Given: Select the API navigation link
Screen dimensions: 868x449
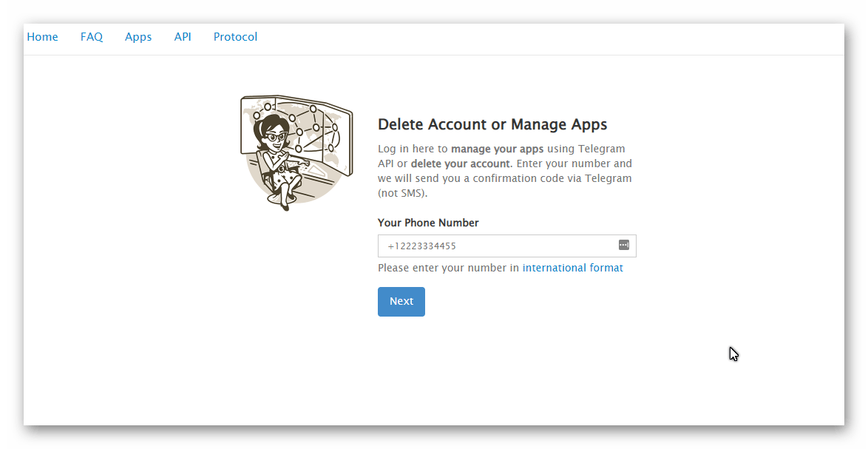Looking at the screenshot, I should 182,37.
